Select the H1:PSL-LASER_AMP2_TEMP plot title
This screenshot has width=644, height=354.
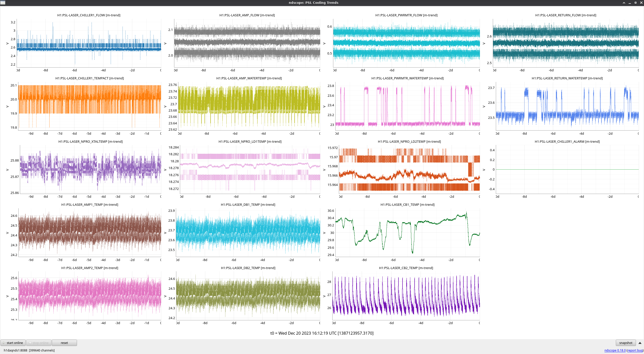90,268
